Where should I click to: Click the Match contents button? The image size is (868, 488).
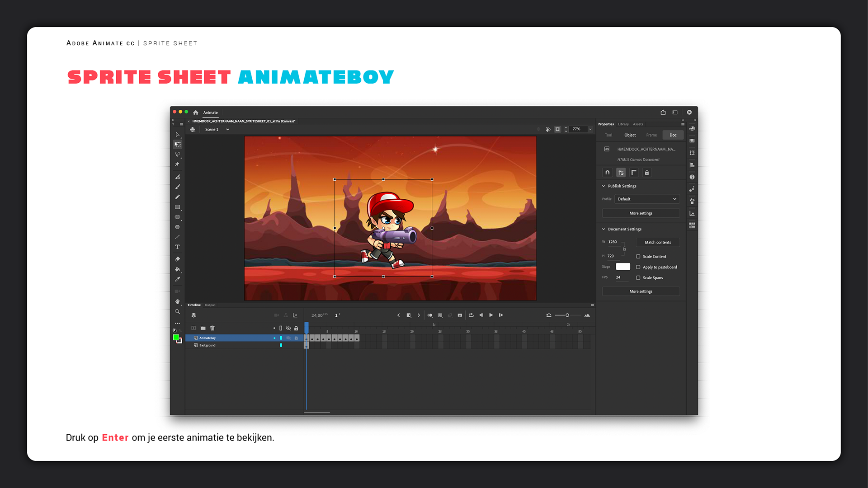pyautogui.click(x=657, y=243)
